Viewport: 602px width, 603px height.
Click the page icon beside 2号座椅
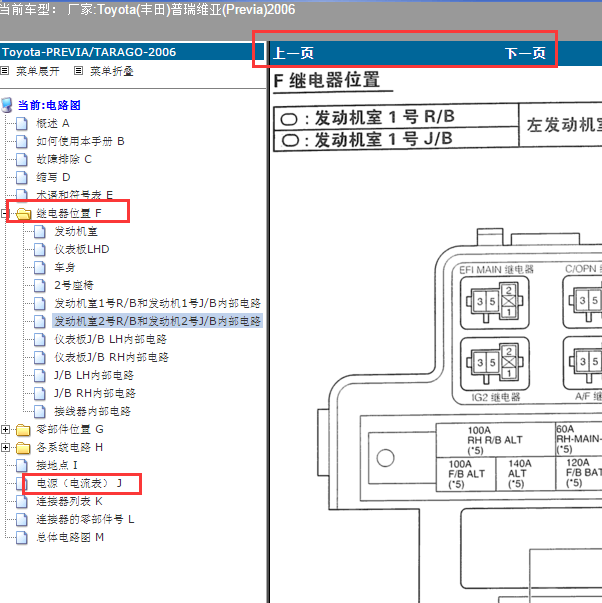coord(40,285)
